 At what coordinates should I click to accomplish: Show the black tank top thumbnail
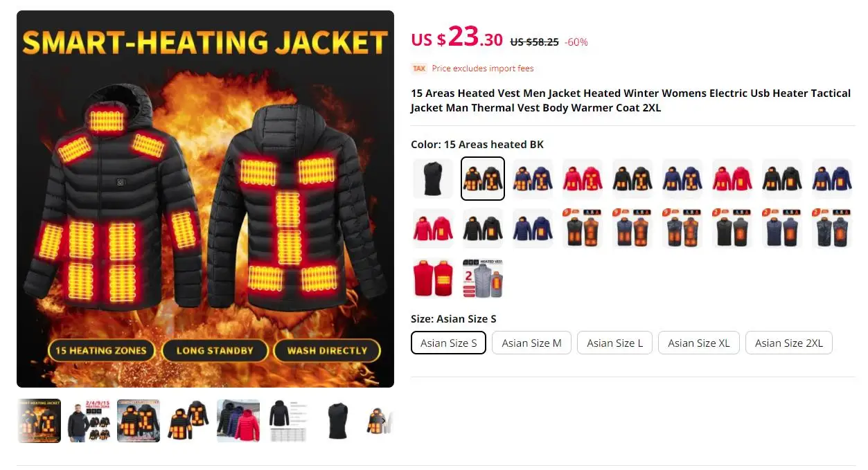point(338,421)
